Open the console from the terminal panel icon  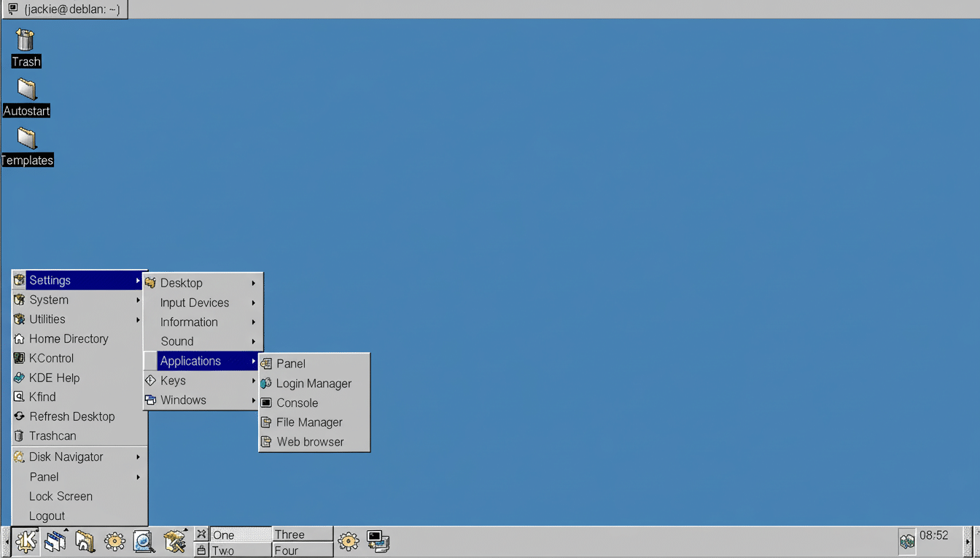378,542
